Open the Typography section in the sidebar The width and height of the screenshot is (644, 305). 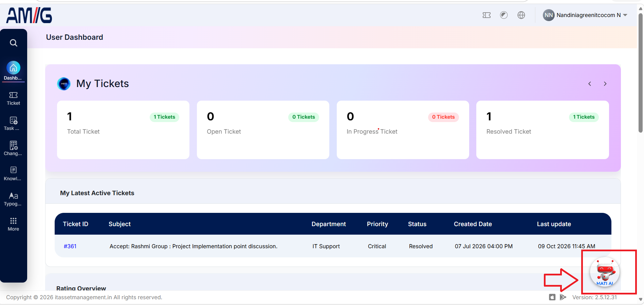click(x=13, y=199)
